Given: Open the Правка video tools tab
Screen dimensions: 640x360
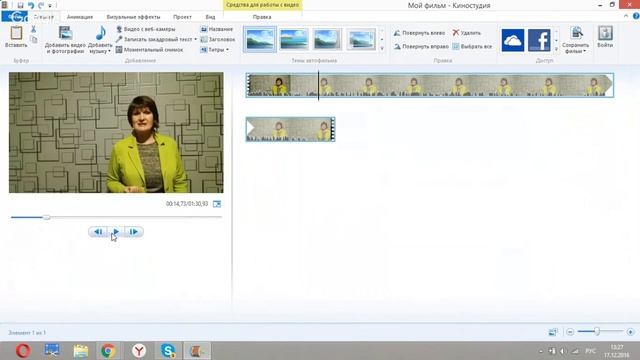Looking at the screenshot, I should 262,17.
